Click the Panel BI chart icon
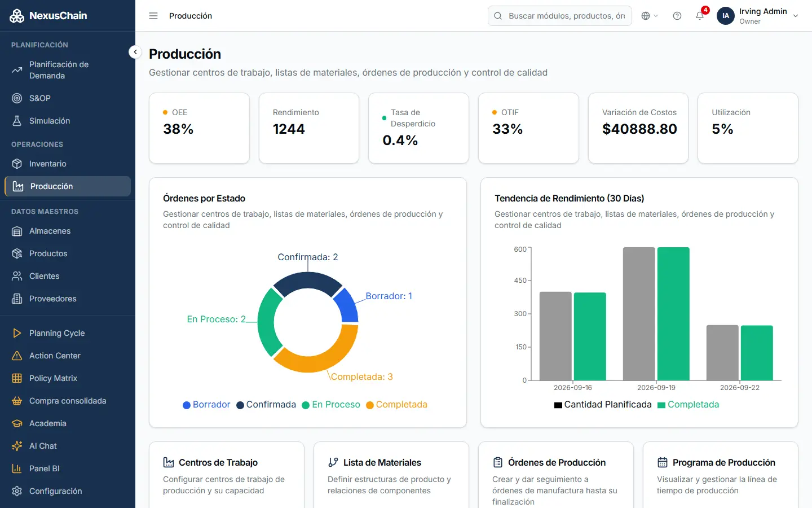 (17, 468)
